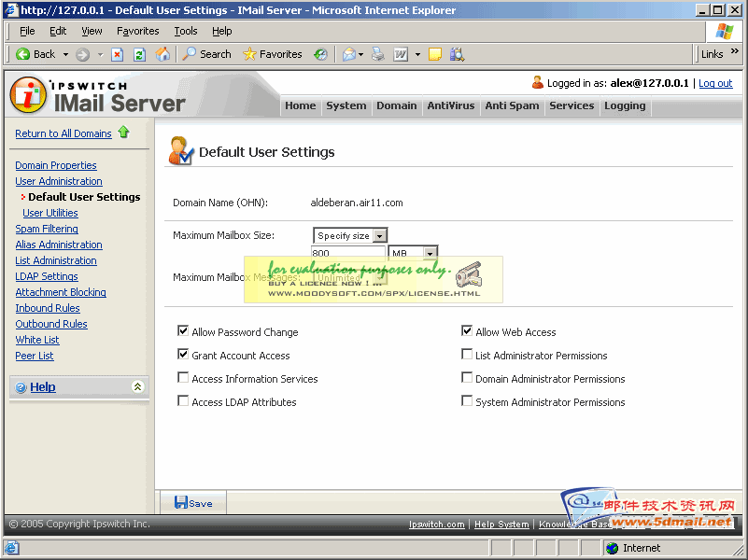Go to the browser Home page icon
Viewport: 748px width, 560px height.
point(162,54)
